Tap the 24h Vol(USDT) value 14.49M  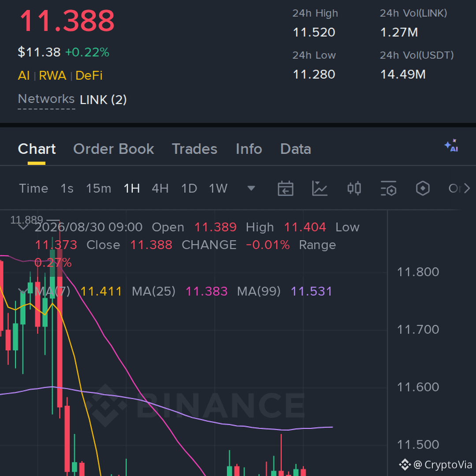403,74
